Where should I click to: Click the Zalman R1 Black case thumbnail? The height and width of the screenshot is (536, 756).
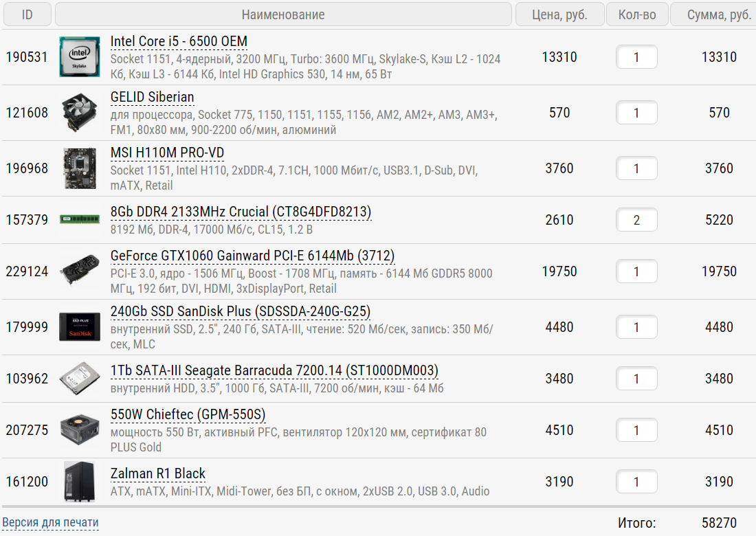click(80, 482)
